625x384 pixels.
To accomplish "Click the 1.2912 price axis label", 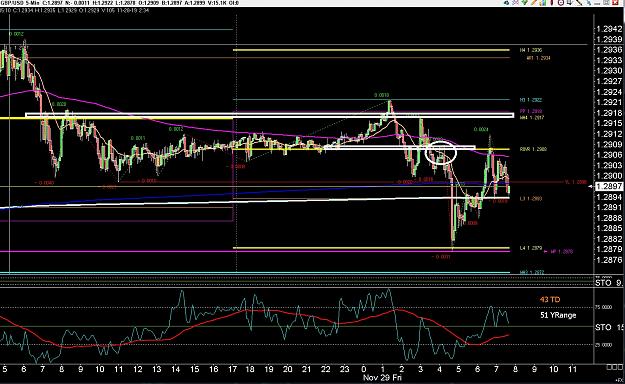I will coord(609,134).
